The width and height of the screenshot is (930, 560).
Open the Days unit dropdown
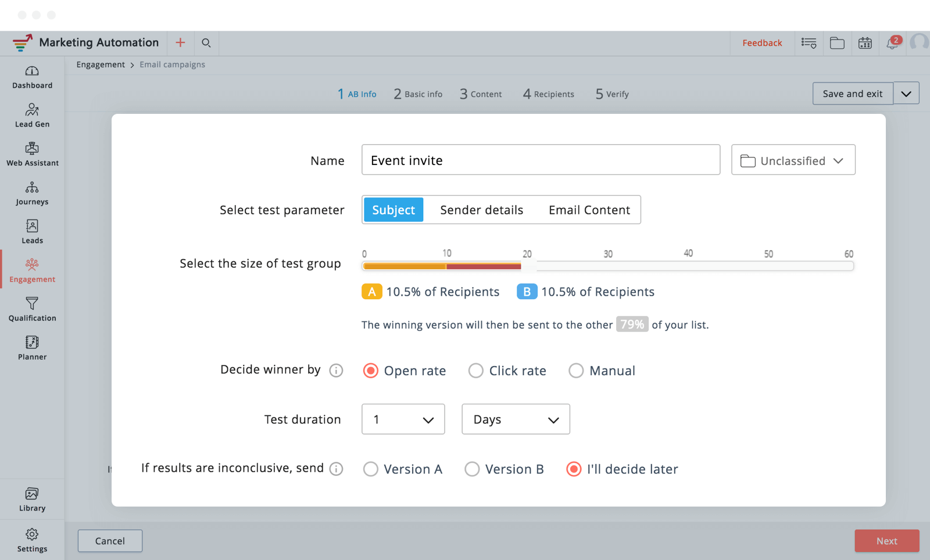point(516,419)
